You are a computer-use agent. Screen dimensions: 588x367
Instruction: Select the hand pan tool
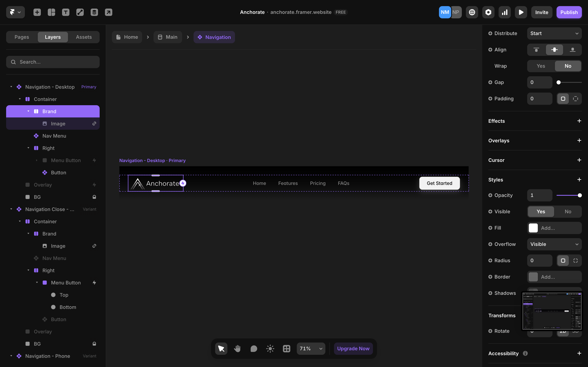click(237, 349)
